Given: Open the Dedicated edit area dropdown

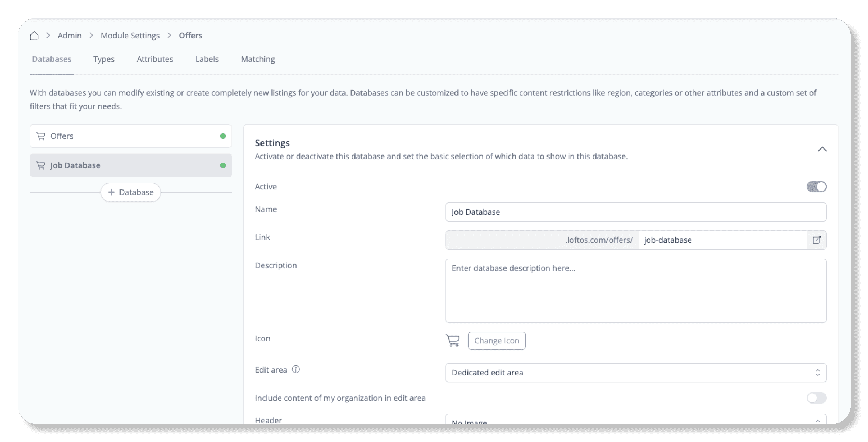Looking at the screenshot, I should (x=636, y=373).
